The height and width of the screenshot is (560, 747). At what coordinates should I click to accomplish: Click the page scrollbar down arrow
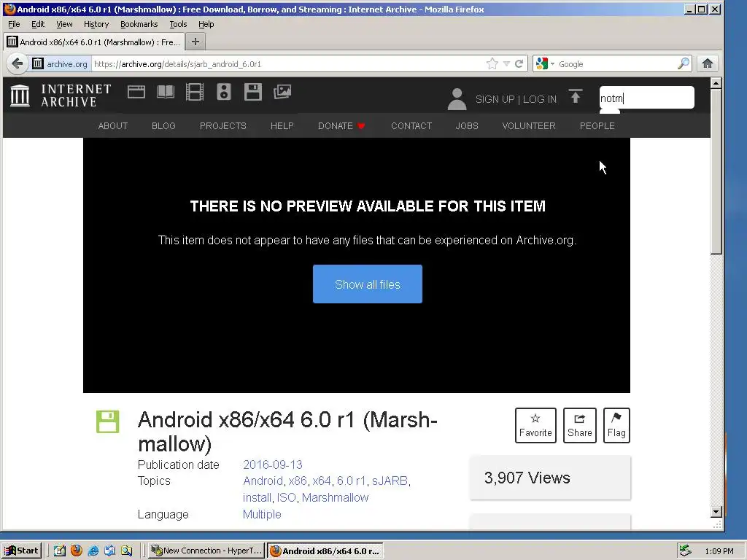pos(716,512)
